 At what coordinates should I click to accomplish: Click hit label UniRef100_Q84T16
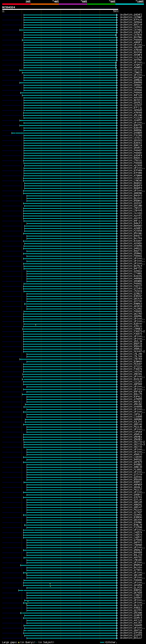coord(131,630)
